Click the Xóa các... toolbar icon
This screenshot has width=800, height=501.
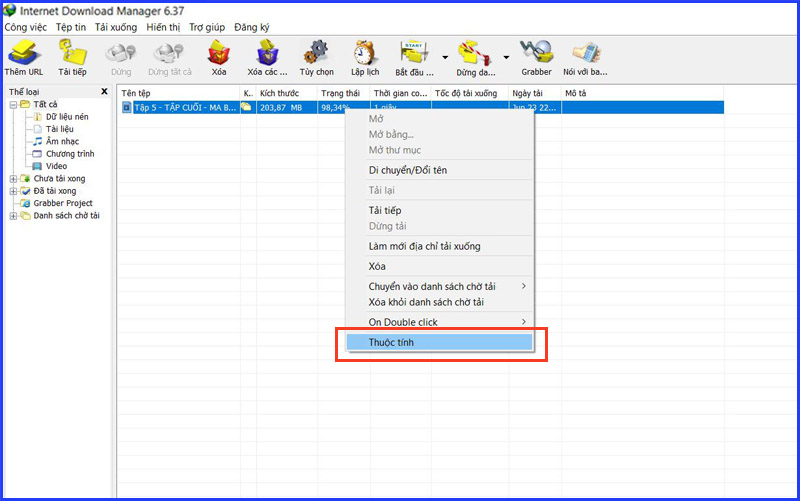click(267, 53)
